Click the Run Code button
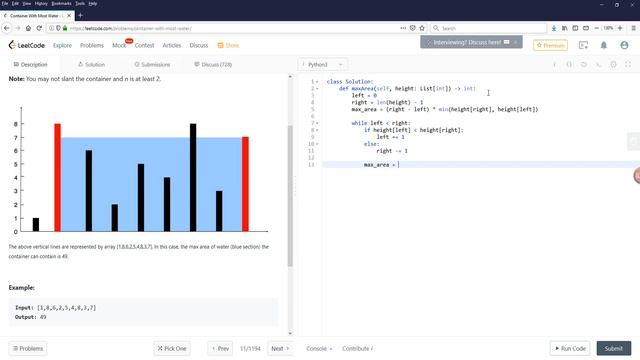Viewport: 640px width, 360px height. (x=570, y=349)
